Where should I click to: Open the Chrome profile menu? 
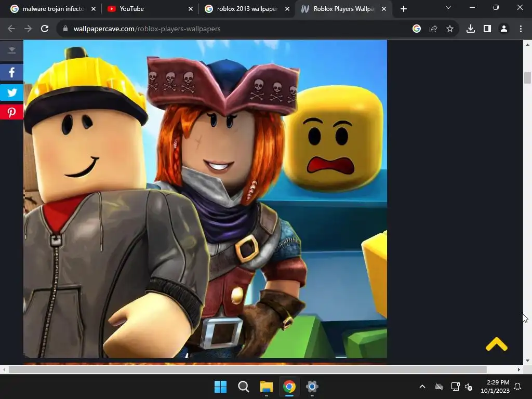click(504, 29)
